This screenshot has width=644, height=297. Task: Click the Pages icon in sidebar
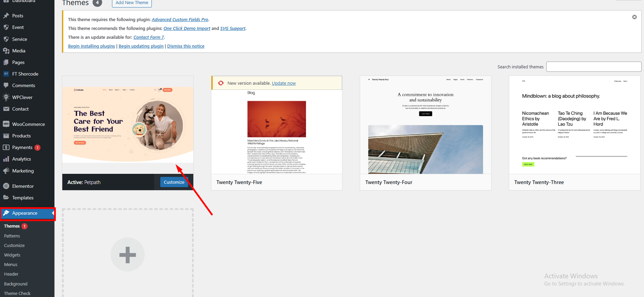pyautogui.click(x=6, y=62)
